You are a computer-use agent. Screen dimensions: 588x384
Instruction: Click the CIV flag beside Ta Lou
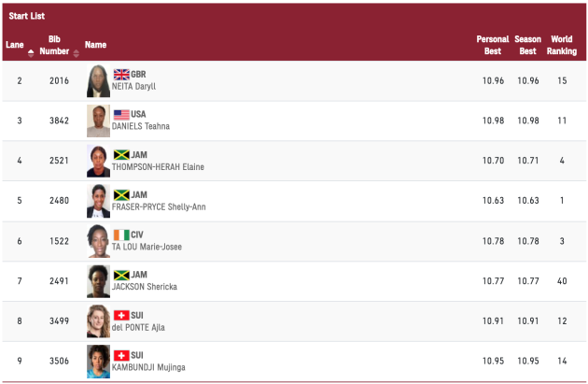click(121, 235)
